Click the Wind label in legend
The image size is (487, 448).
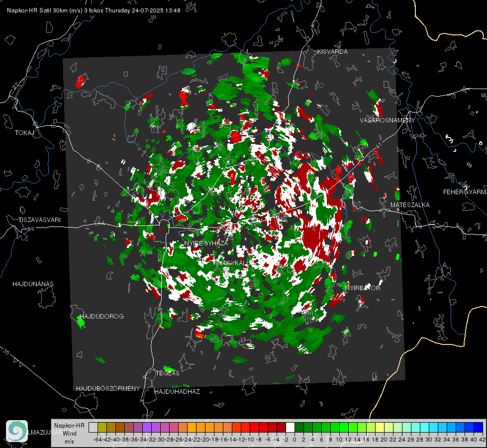click(x=70, y=434)
